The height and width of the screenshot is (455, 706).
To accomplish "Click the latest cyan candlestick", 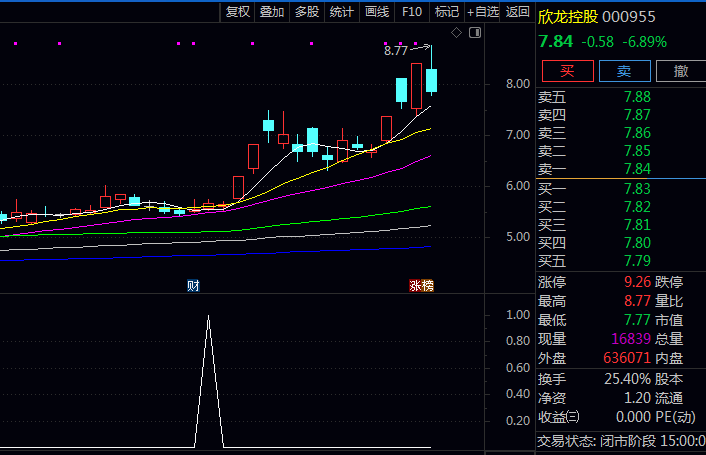I will tap(431, 80).
